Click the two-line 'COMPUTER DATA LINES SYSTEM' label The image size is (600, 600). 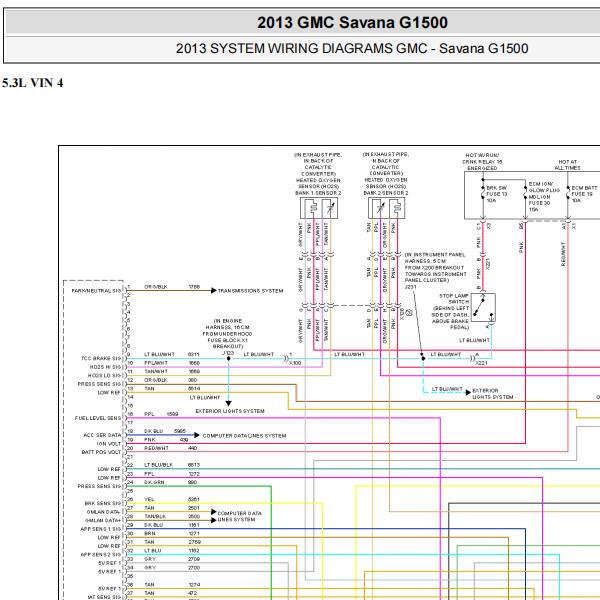click(x=240, y=516)
